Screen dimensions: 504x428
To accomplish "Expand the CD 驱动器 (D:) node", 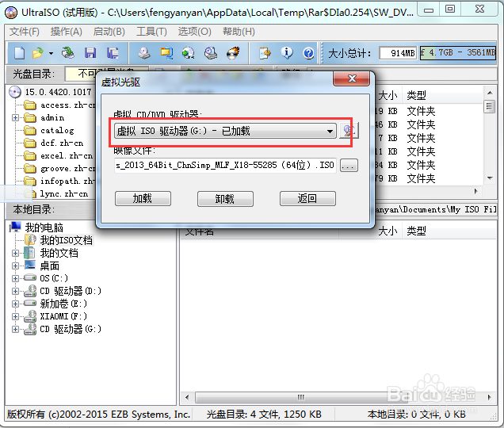I will point(15,292).
